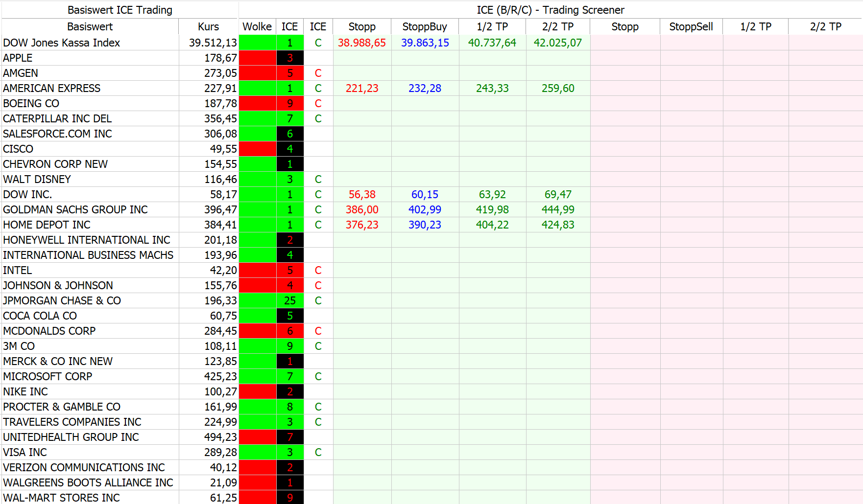
Task: Select the INTEL row name
Action: coord(17,270)
